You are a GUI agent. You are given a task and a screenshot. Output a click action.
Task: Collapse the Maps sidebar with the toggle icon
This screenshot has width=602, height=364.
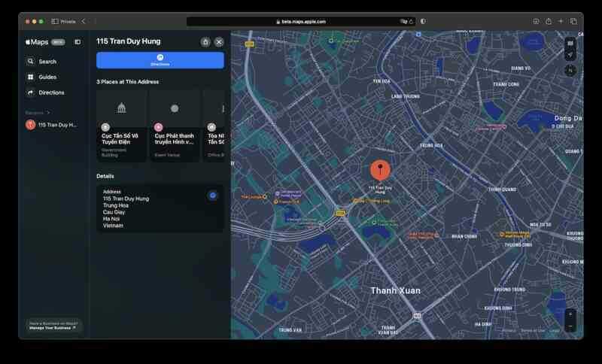[x=78, y=42]
